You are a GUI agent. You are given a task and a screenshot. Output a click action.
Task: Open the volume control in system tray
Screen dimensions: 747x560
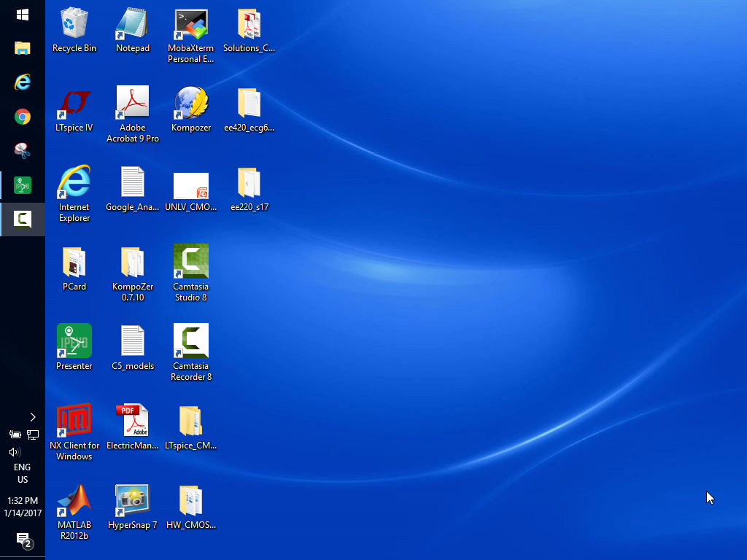(x=14, y=452)
